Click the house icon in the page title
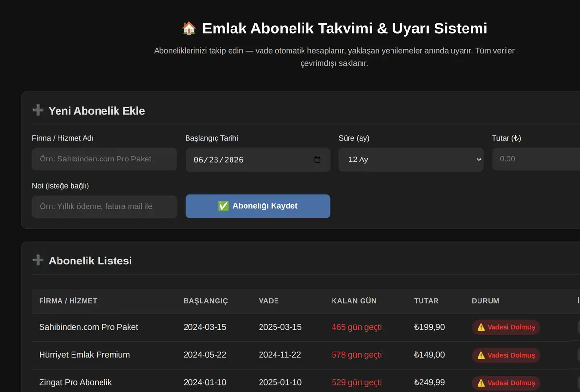 click(x=188, y=28)
